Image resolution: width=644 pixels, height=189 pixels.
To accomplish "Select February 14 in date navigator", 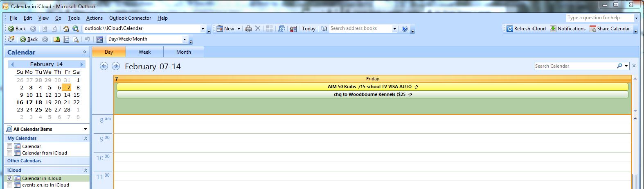I will [x=67, y=95].
